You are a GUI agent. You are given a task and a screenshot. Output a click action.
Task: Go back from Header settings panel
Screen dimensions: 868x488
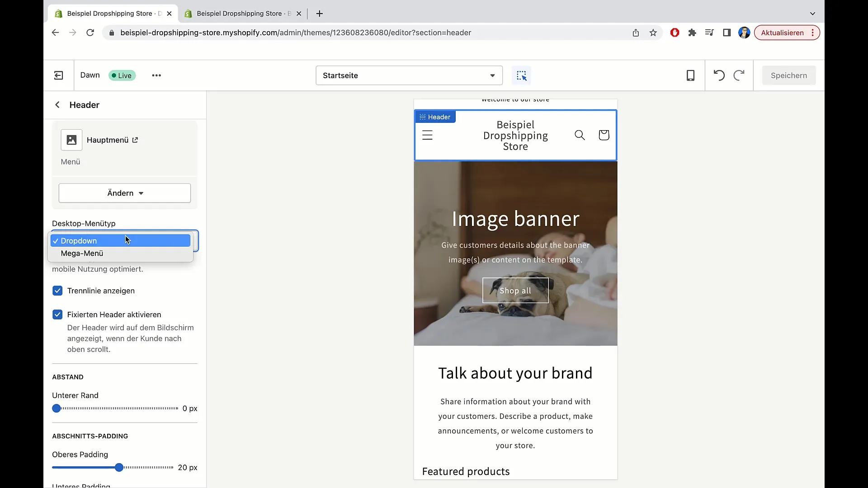(x=57, y=105)
